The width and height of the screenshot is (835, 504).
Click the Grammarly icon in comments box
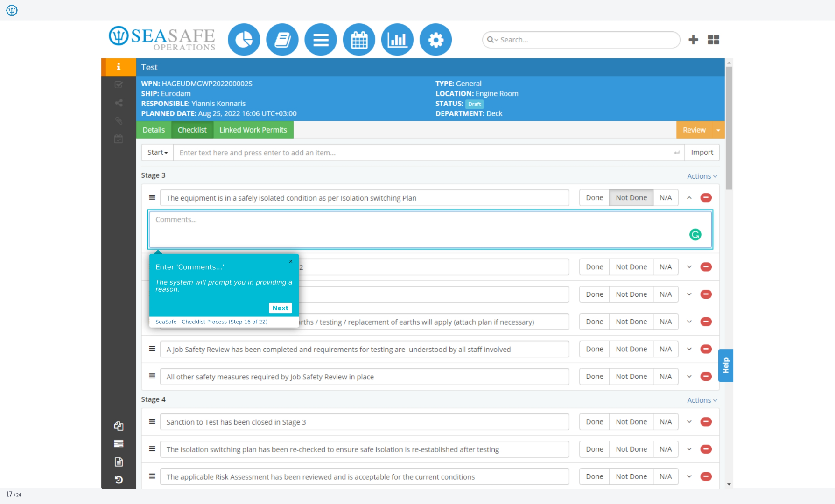coord(695,235)
